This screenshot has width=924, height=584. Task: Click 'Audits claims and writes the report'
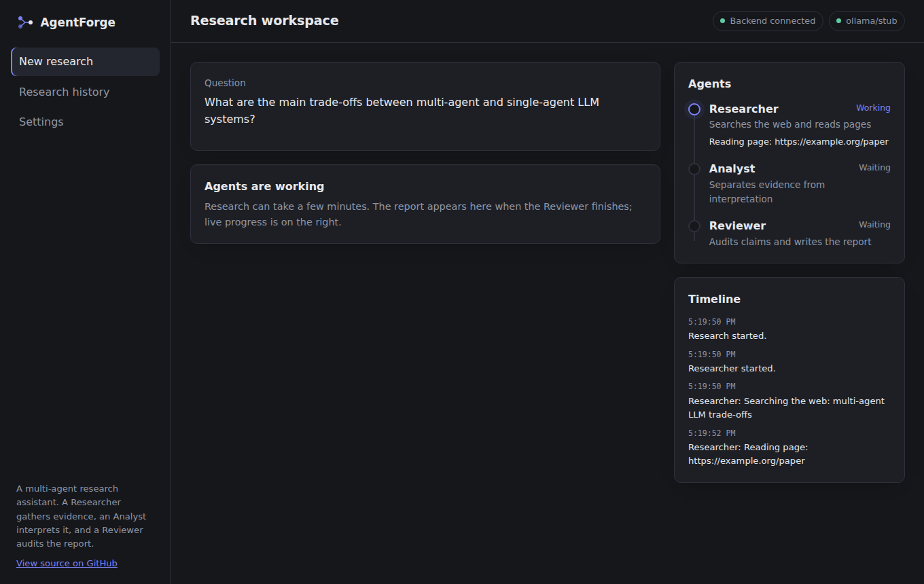(790, 242)
